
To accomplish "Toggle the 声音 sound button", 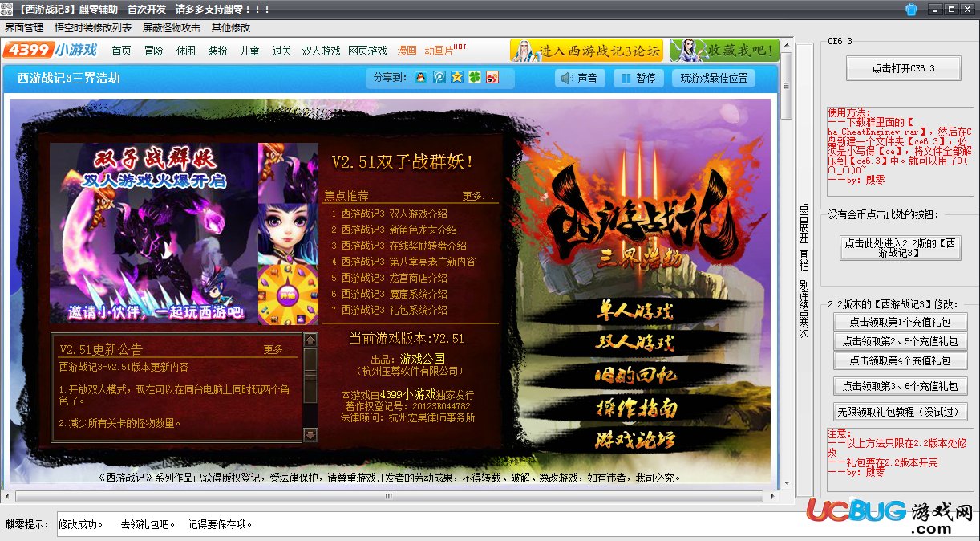I will [580, 78].
